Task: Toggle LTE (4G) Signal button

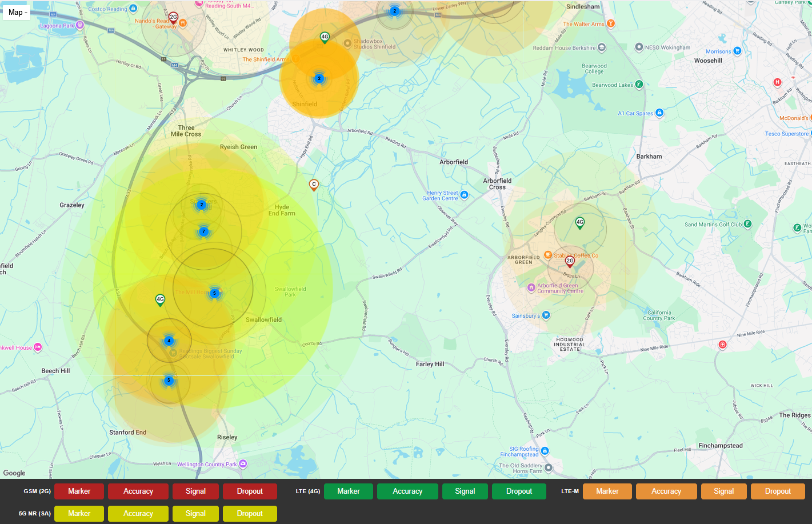Action: [465, 491]
